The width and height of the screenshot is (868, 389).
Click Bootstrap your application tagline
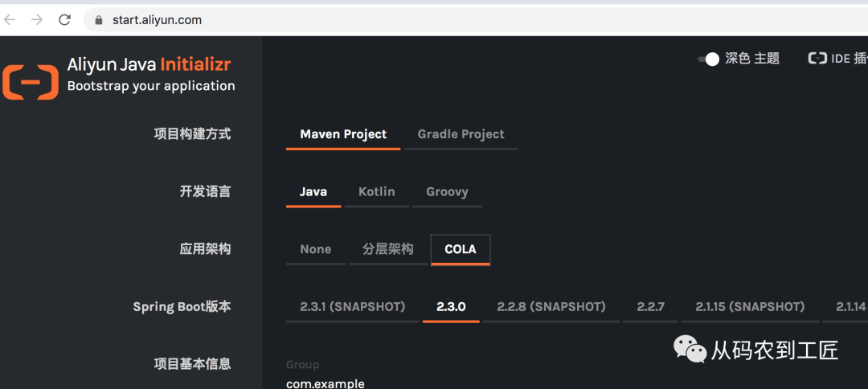[151, 86]
